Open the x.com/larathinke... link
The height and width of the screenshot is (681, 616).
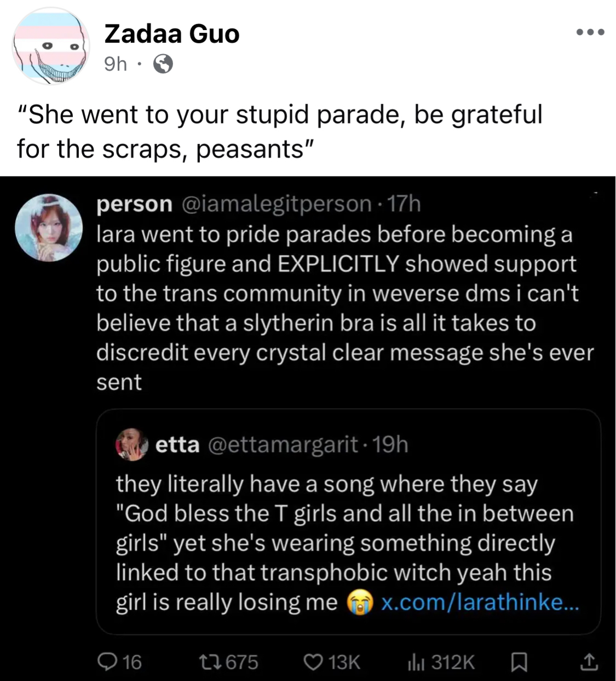point(479,602)
